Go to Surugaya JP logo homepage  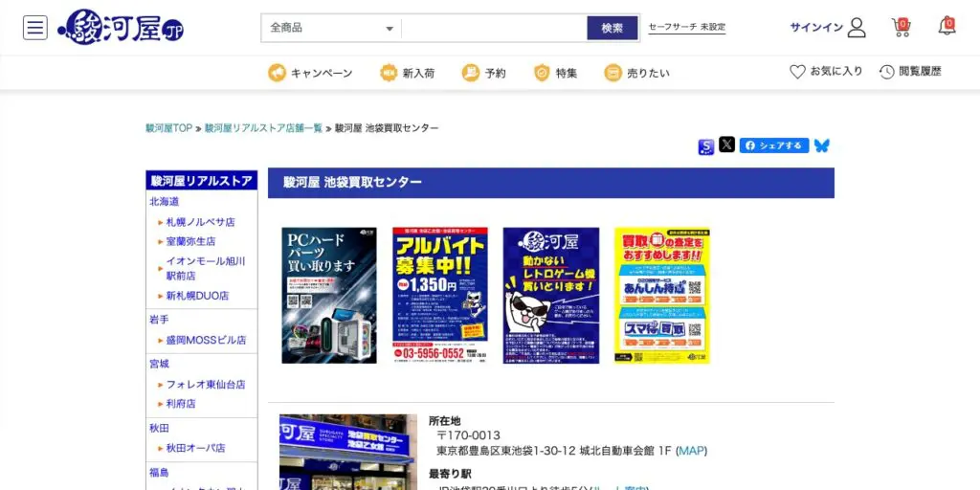121,28
